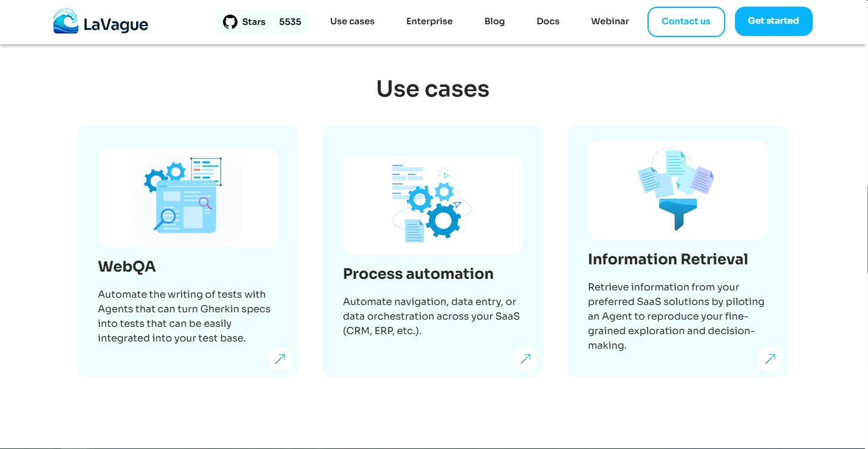Click the LaVague brand name text
Image resolution: width=868 pixels, height=449 pixels.
[116, 24]
